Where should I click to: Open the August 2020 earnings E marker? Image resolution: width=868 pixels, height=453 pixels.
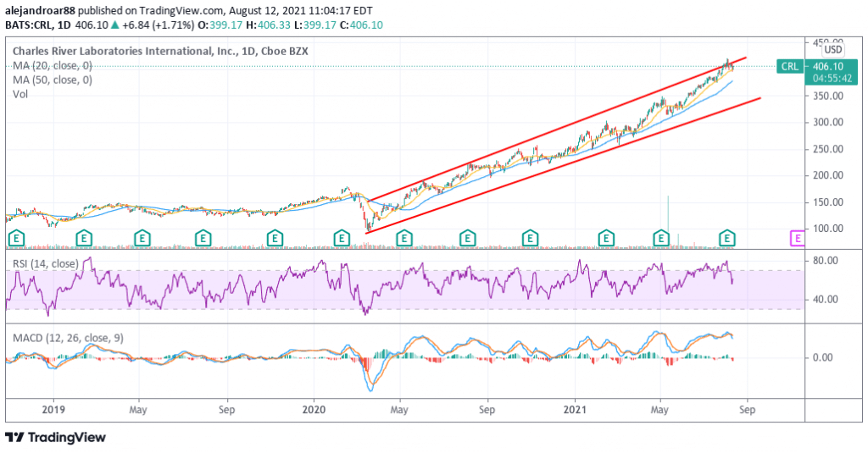468,239
